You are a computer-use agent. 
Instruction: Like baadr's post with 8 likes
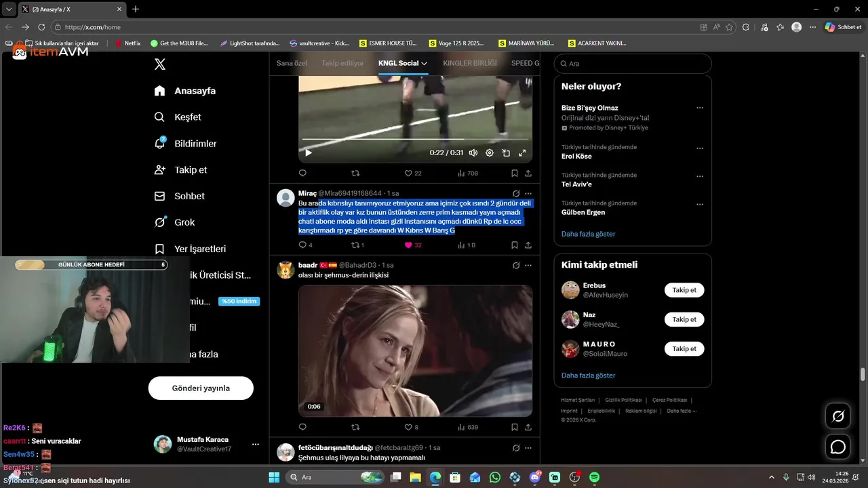pos(412,428)
